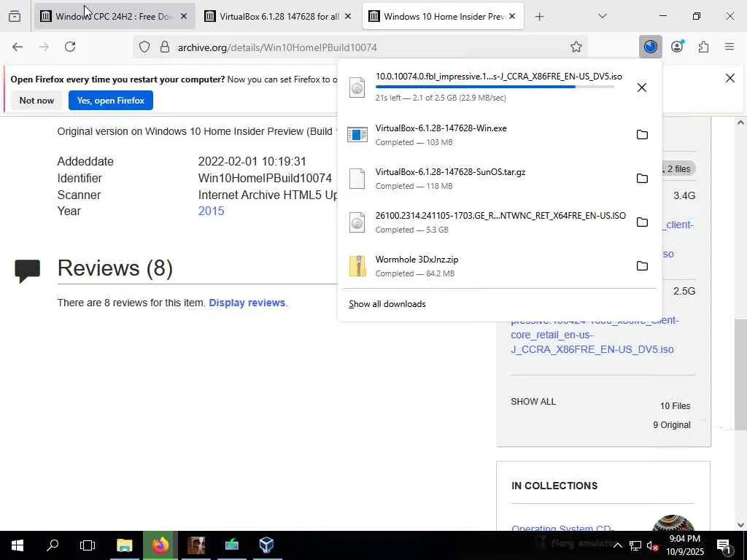Open File Explorer from taskbar
This screenshot has height=560, width=747.
(x=124, y=545)
